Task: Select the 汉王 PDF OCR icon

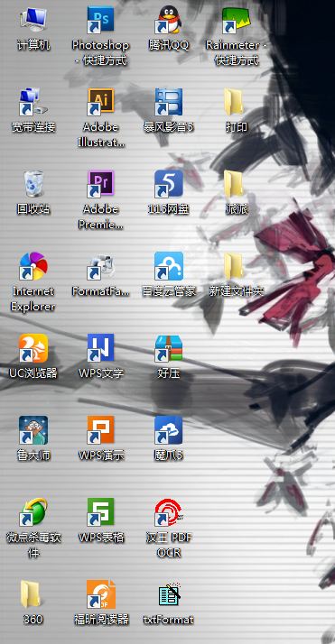Action: [169, 512]
